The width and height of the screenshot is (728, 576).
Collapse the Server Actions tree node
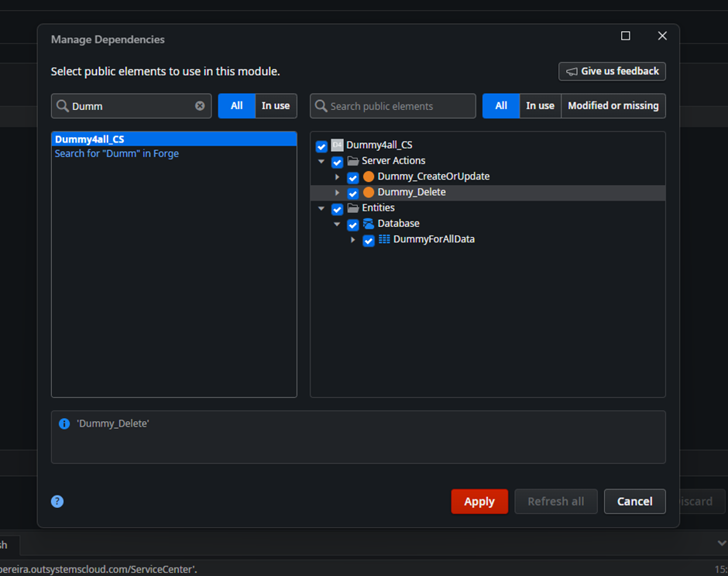tap(321, 162)
